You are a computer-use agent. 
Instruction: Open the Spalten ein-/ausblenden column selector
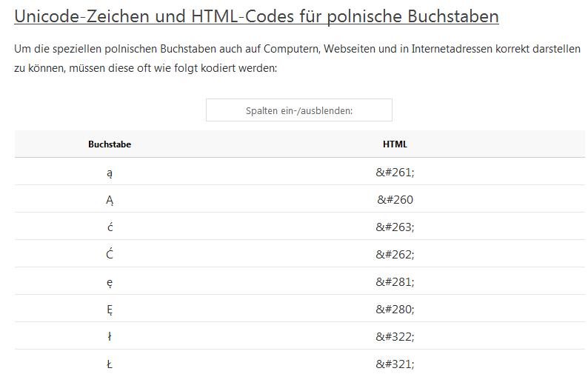[x=298, y=110]
